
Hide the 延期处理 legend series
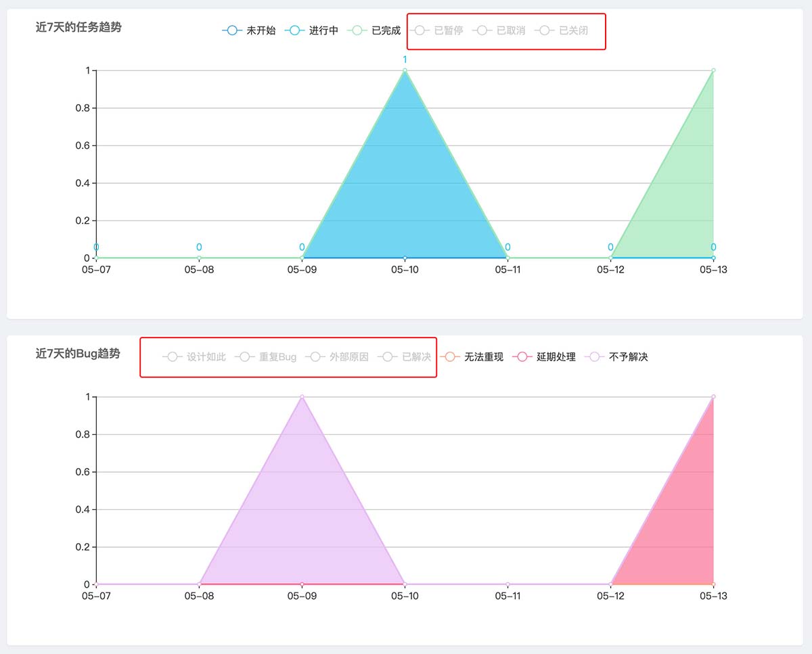pyautogui.click(x=544, y=356)
